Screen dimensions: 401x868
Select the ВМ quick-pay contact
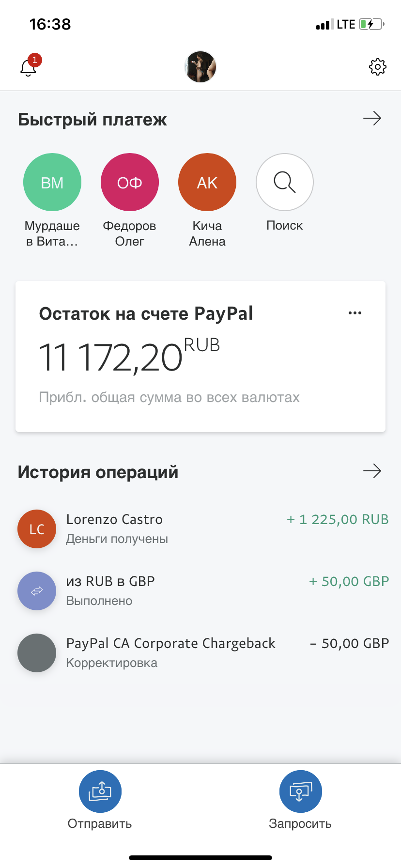coord(52,183)
